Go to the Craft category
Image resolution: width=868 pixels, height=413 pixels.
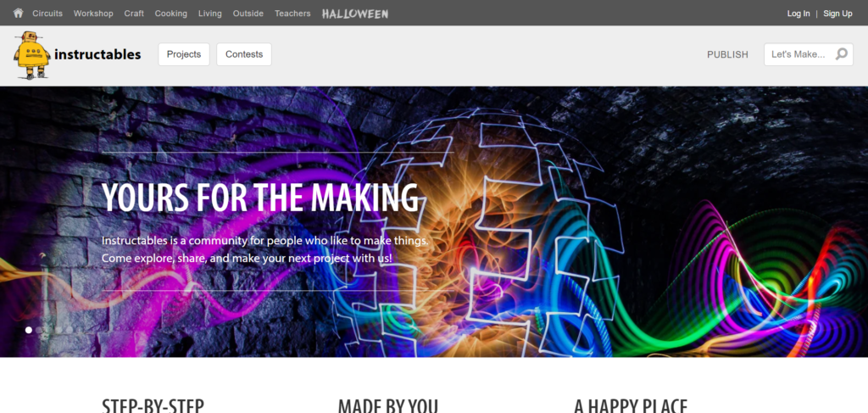point(134,14)
